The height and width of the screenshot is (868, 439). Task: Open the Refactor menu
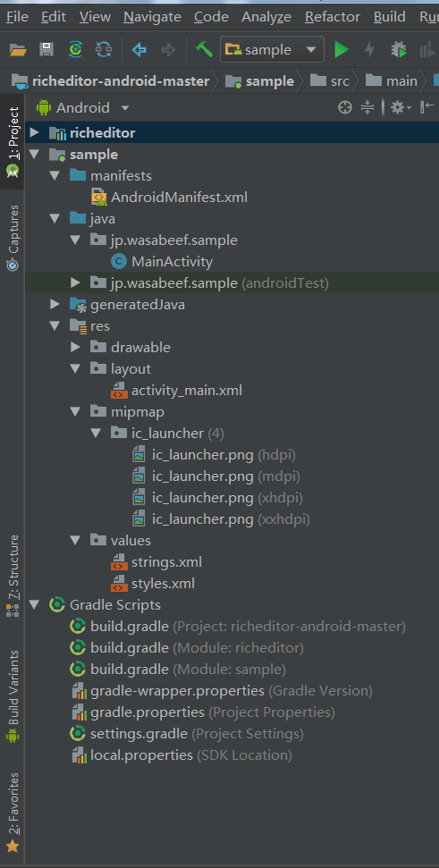(x=333, y=17)
